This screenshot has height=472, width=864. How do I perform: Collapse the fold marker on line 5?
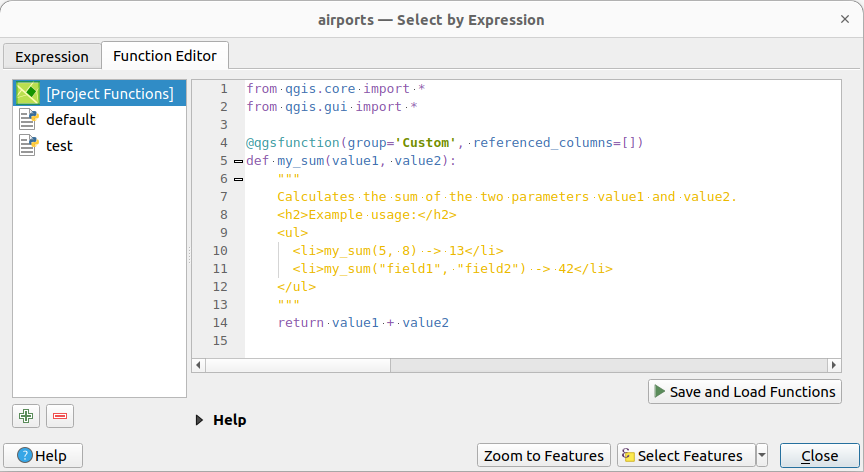tap(238, 161)
